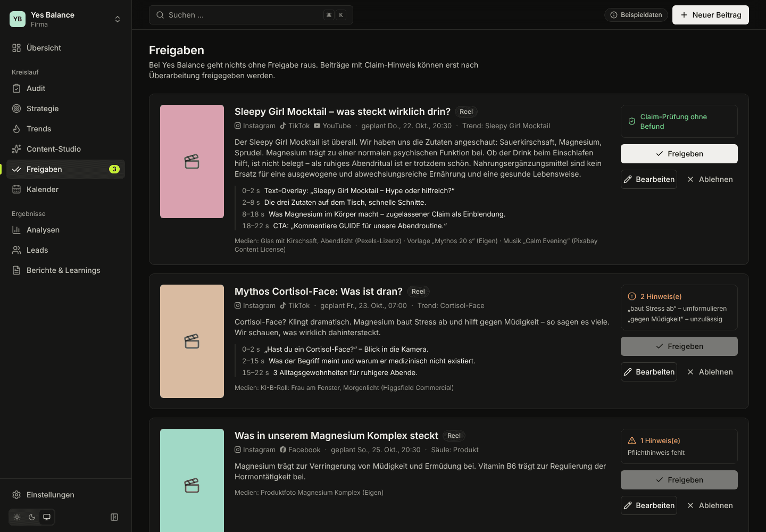Edit Magnesium Komplex post via Bearbeiten
This screenshot has height=532, width=766.
point(649,505)
